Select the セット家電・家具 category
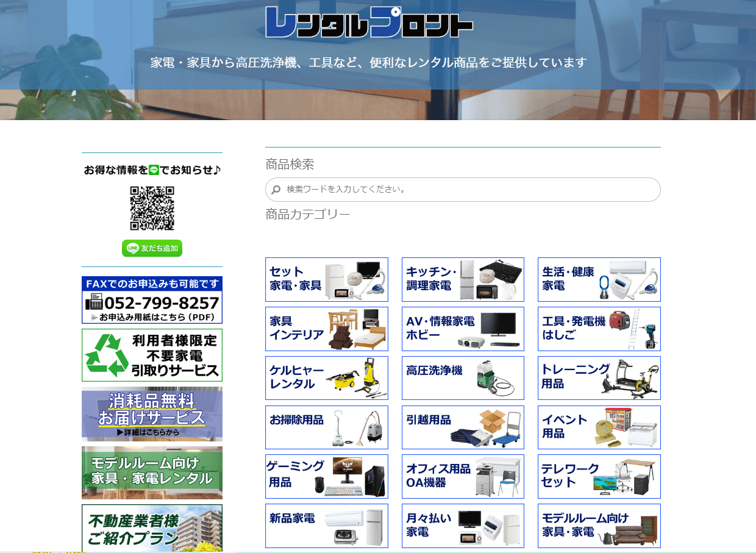Image resolution: width=756 pixels, height=553 pixels. 327,279
